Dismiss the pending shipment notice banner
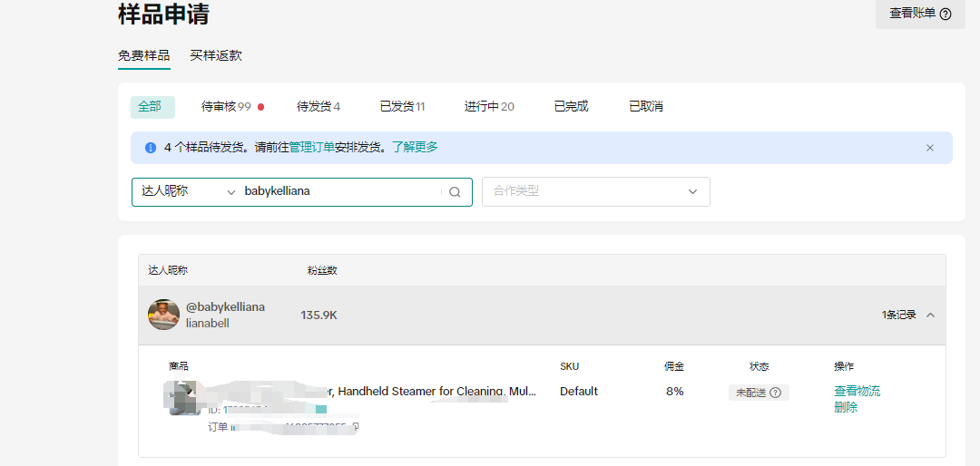The image size is (980, 466). pyautogui.click(x=929, y=148)
